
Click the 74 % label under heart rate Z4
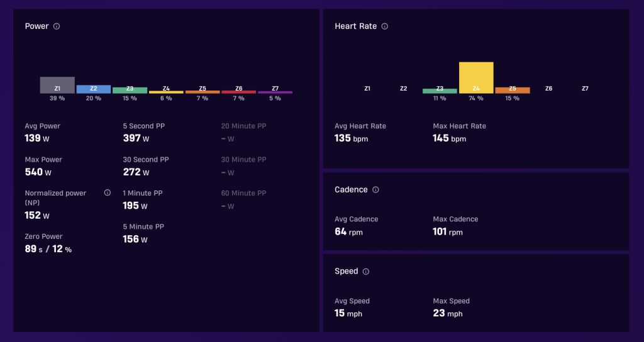coord(476,99)
